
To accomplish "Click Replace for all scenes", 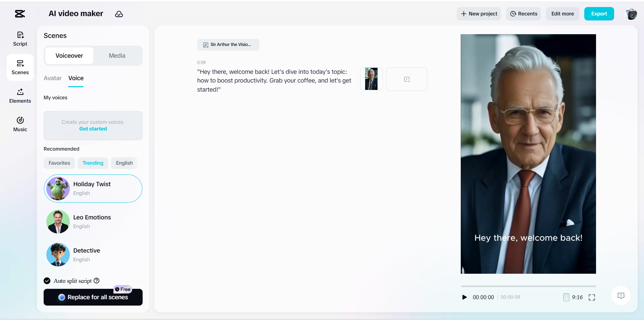I will (93, 297).
